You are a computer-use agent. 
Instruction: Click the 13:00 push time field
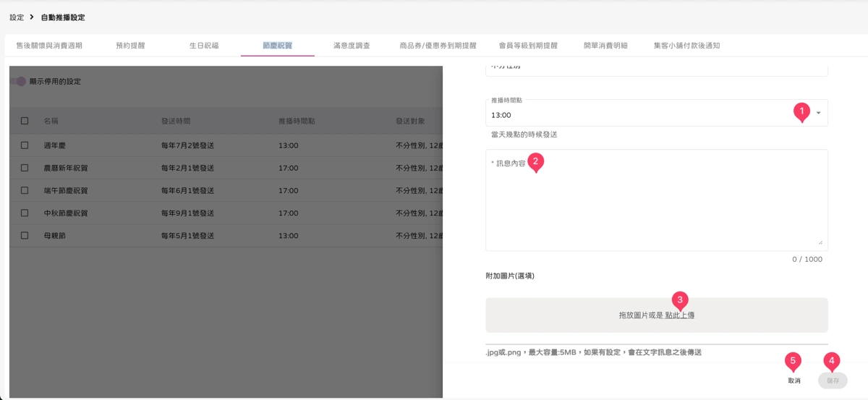point(657,113)
